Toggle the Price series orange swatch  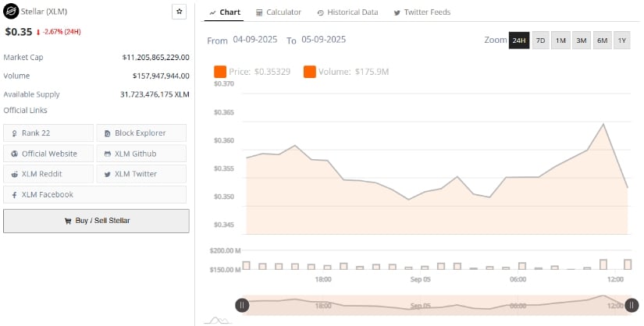pyautogui.click(x=219, y=72)
